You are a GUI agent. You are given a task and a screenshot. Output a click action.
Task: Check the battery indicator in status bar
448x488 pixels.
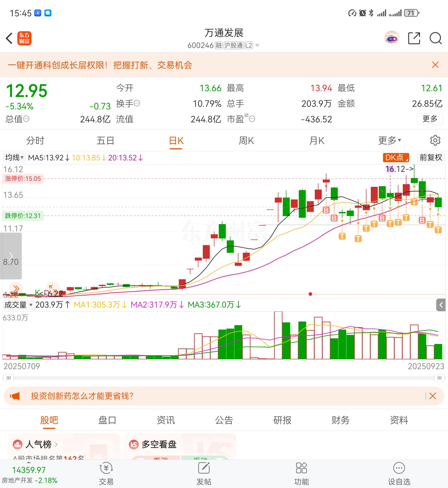pyautogui.click(x=412, y=13)
